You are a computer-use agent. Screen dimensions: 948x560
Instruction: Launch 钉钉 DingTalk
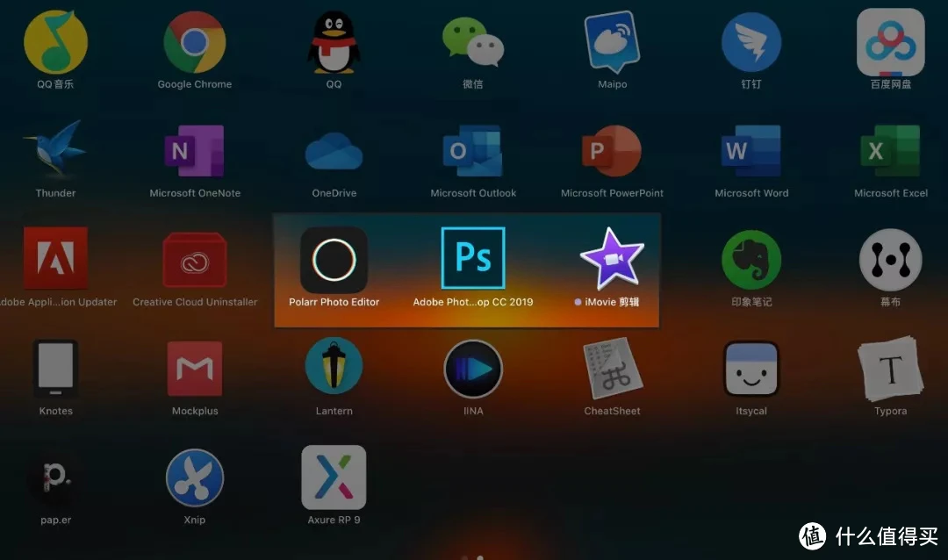[751, 42]
